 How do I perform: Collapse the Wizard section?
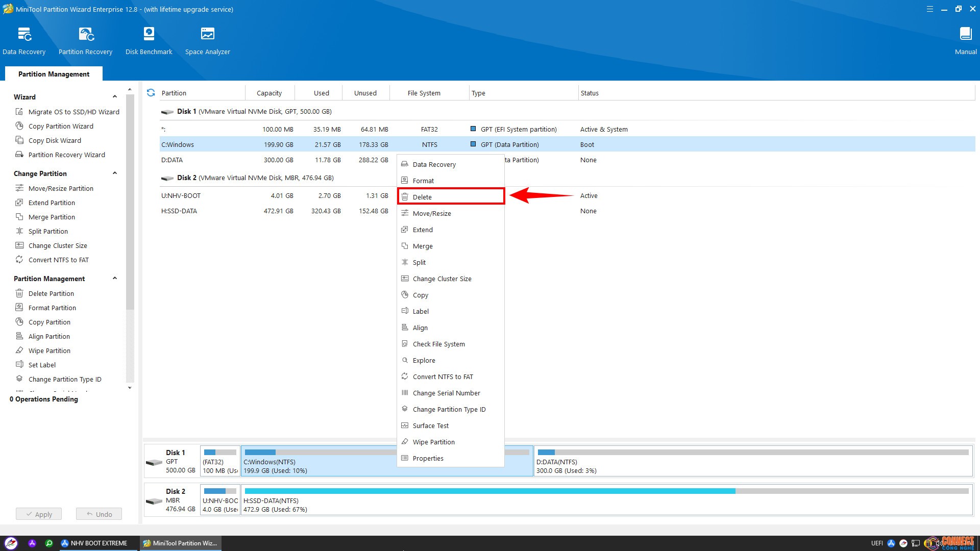pyautogui.click(x=115, y=97)
